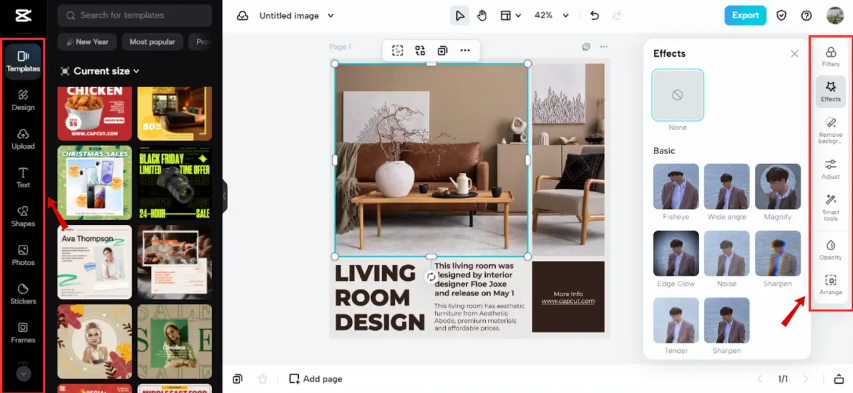
Task: Redo the last action
Action: coord(617,16)
